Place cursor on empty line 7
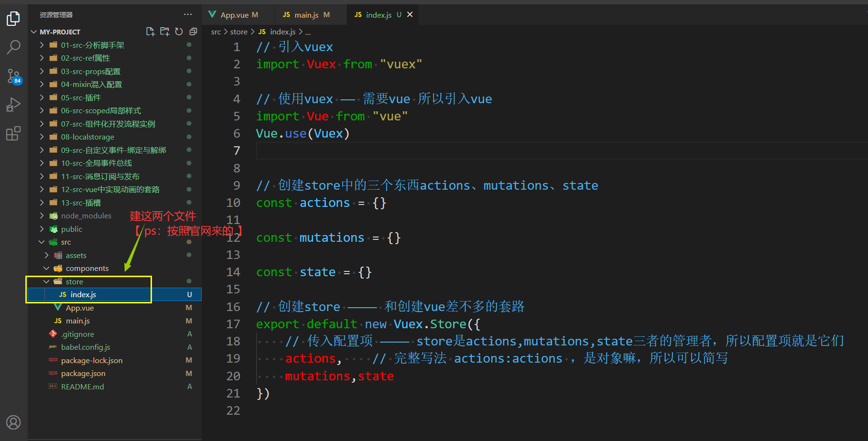868x441 pixels. pos(562,151)
